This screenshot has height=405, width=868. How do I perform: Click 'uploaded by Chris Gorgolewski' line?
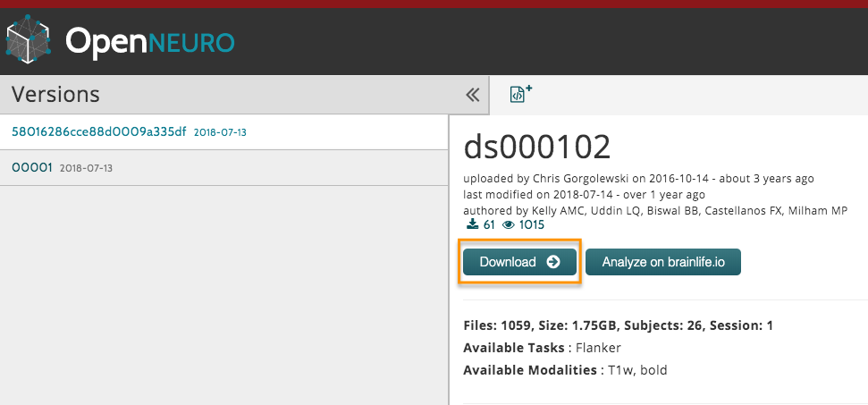tap(639, 179)
